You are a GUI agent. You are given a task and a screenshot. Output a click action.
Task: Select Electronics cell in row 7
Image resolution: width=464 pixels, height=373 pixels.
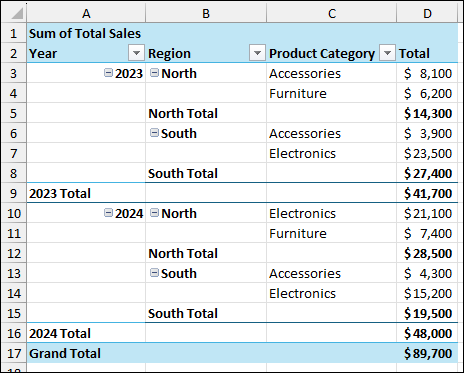(332, 153)
